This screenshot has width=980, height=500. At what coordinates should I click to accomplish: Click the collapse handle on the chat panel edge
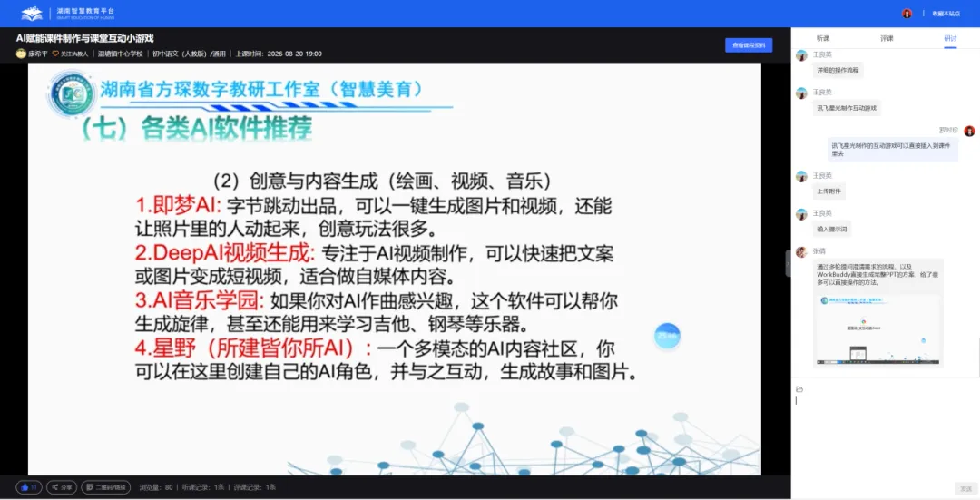pyautogui.click(x=788, y=263)
